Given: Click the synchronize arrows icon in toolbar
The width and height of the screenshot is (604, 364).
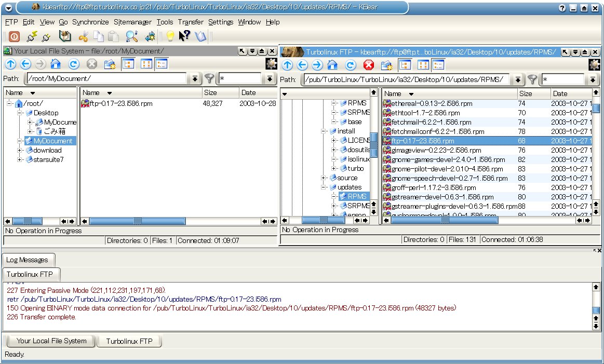Looking at the screenshot, I should pos(150,36).
